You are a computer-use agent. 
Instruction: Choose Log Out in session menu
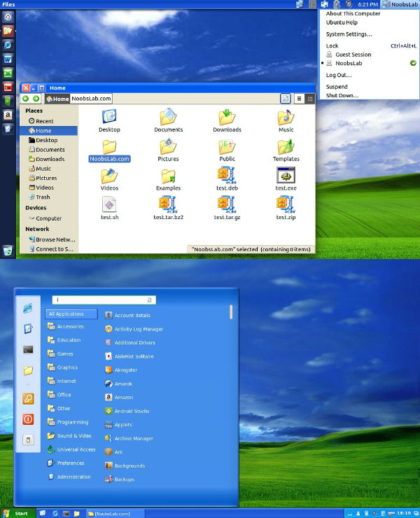click(x=339, y=75)
